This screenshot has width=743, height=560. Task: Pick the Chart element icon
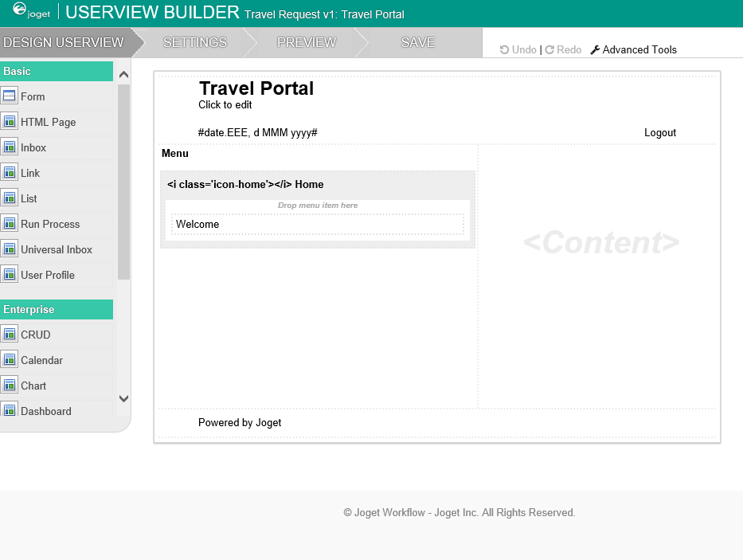10,386
